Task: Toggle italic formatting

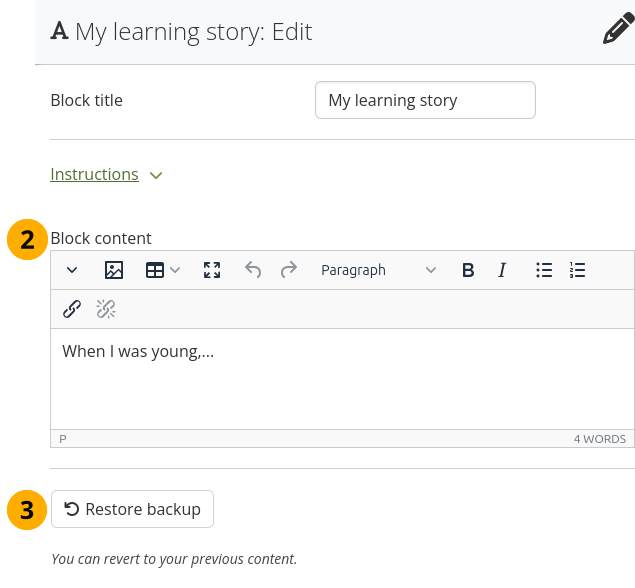Action: point(502,270)
